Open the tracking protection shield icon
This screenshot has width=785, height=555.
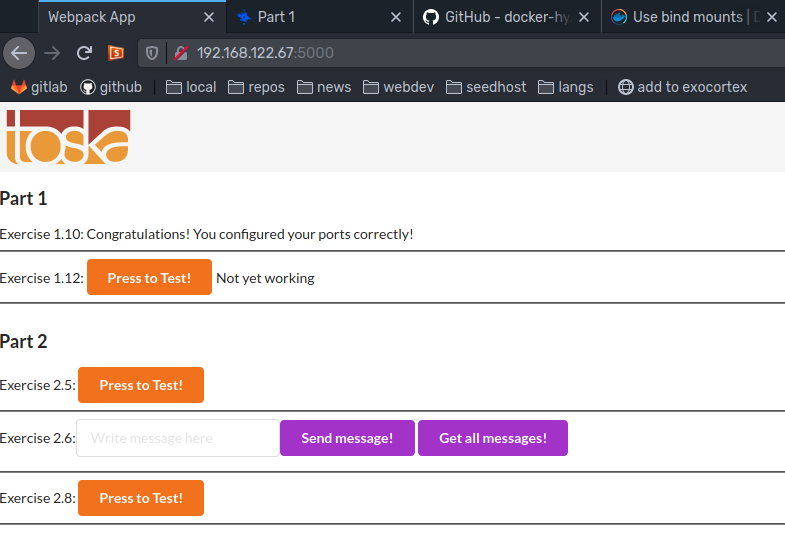[x=152, y=53]
